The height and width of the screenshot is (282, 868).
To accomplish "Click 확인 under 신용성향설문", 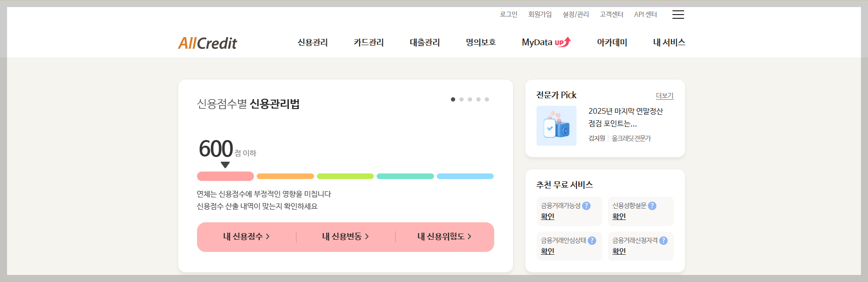I will pos(619,217).
